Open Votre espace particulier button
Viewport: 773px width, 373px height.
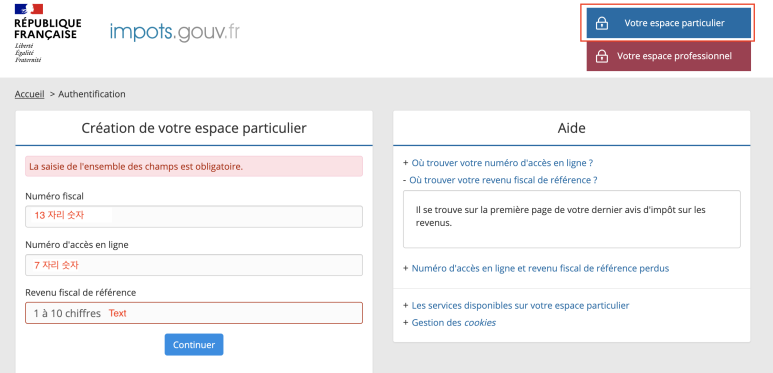coord(668,23)
